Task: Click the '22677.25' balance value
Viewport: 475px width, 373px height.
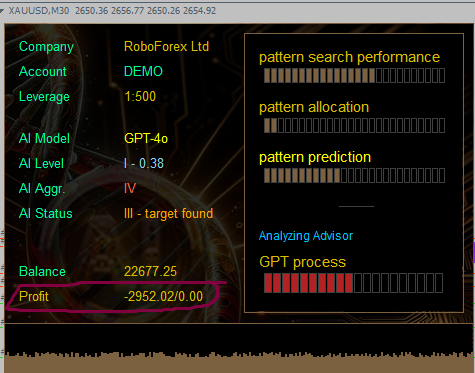Action: click(x=150, y=272)
